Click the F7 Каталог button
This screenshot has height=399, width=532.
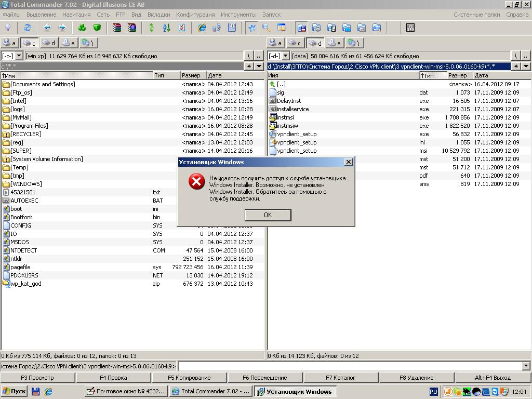(x=341, y=378)
